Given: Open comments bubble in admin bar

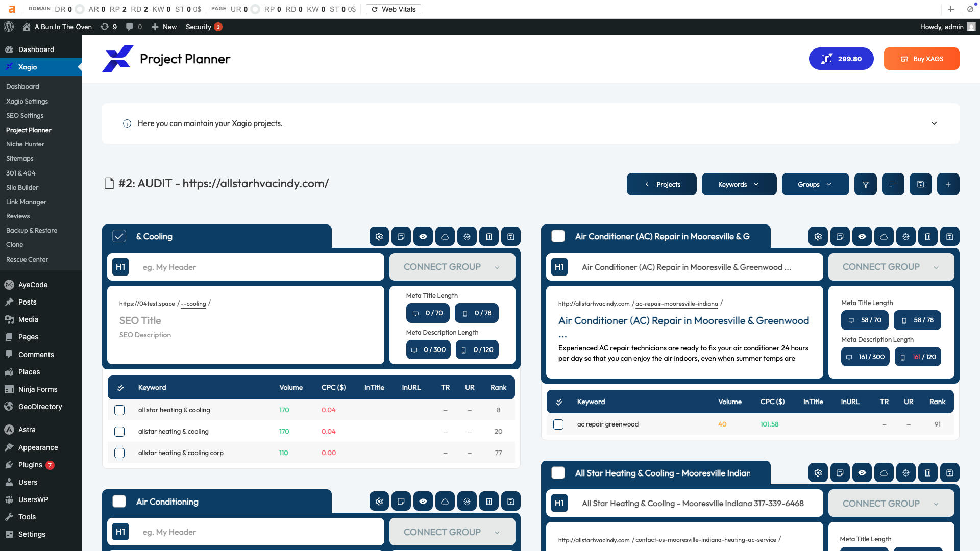Looking at the screenshot, I should [x=134, y=27].
